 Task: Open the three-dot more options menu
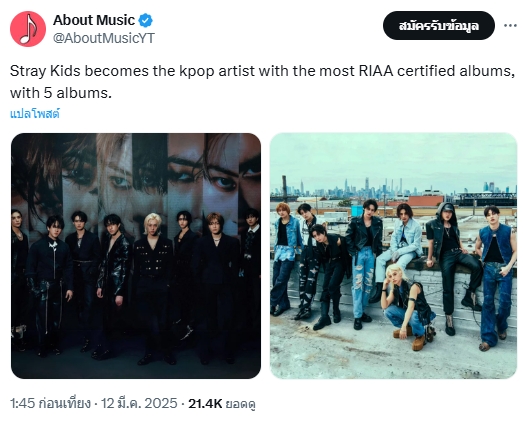[510, 25]
